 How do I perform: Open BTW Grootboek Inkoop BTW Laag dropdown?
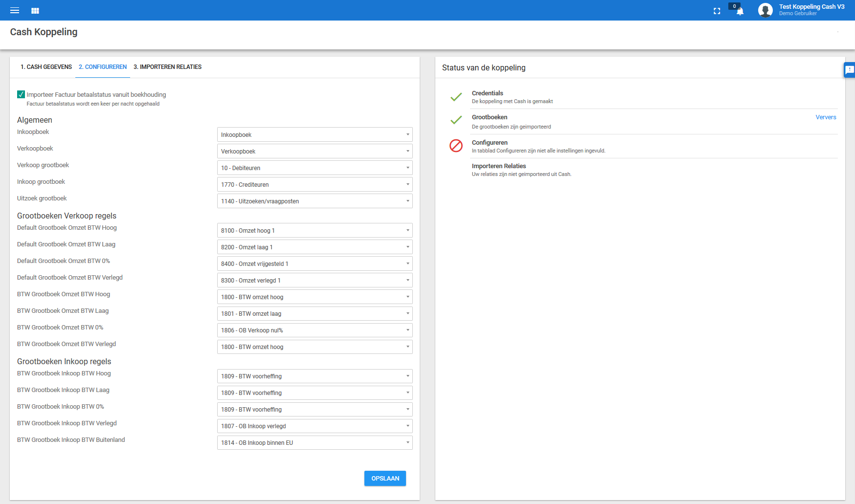(315, 393)
